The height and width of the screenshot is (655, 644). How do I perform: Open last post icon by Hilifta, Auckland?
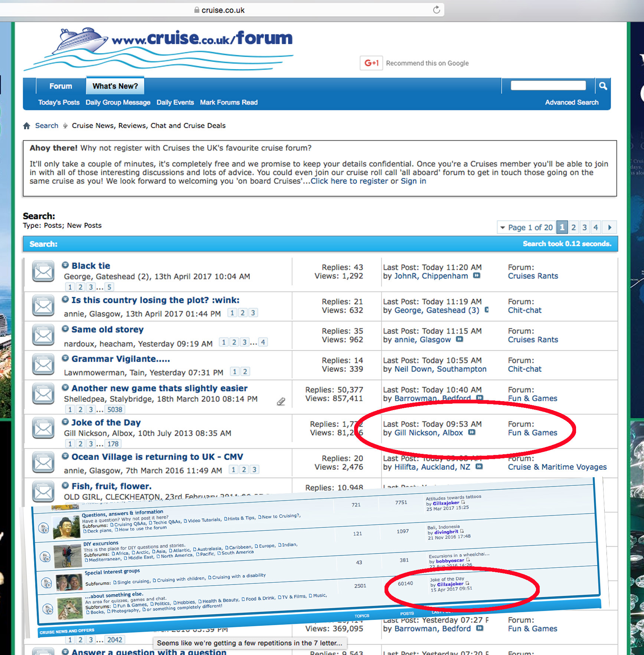coord(479,466)
